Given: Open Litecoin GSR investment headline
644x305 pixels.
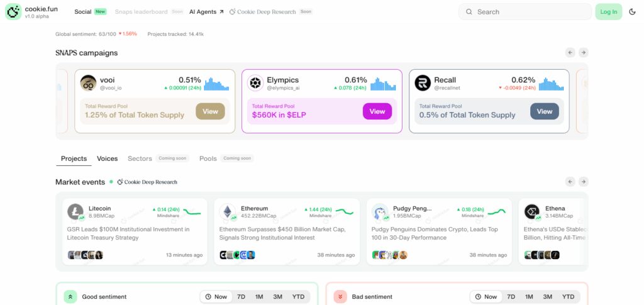Looking at the screenshot, I should pyautogui.click(x=128, y=233).
